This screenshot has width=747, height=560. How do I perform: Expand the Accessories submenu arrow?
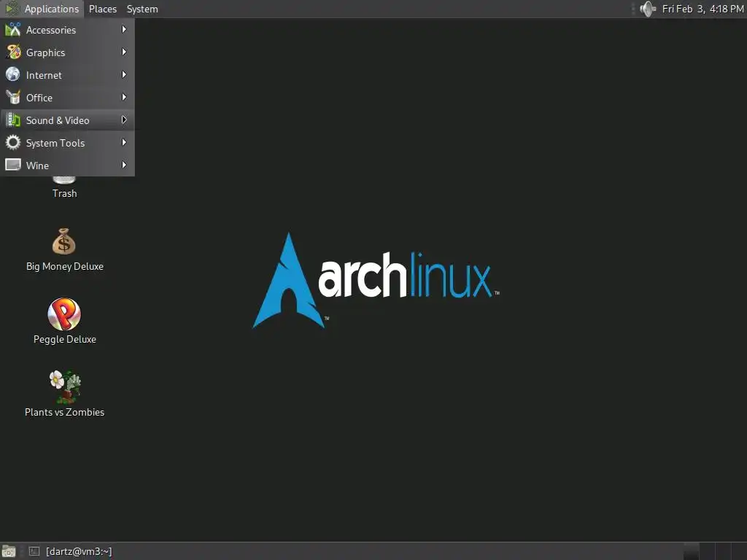(124, 29)
